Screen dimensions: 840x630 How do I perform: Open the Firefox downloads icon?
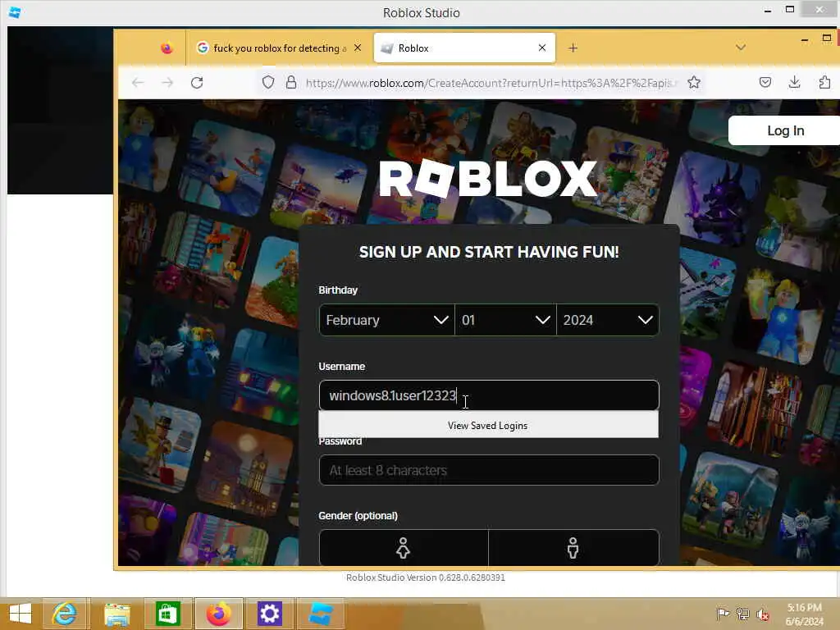(x=794, y=82)
